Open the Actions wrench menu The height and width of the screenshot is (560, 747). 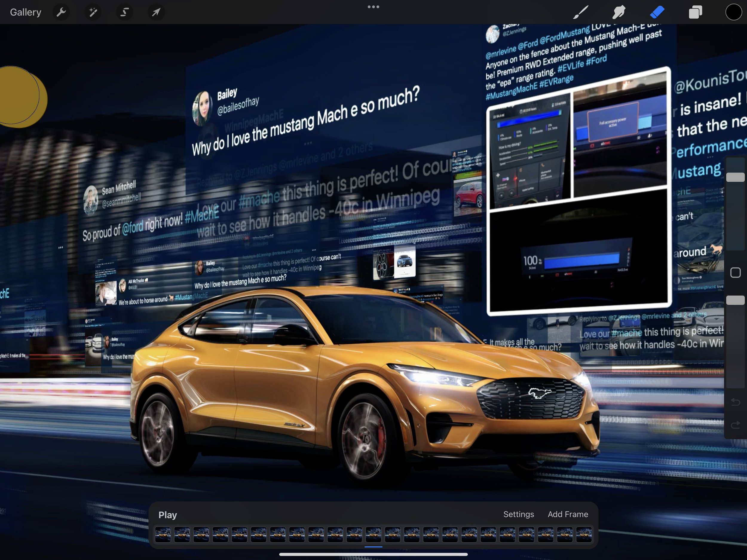pyautogui.click(x=61, y=13)
